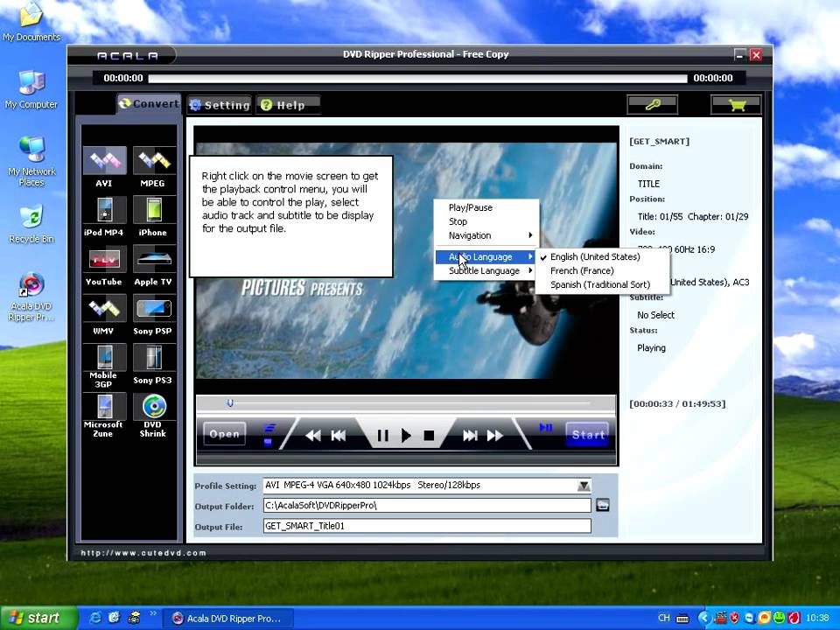Open My Network Places desktop icon
The height and width of the screenshot is (630, 840).
[31, 161]
